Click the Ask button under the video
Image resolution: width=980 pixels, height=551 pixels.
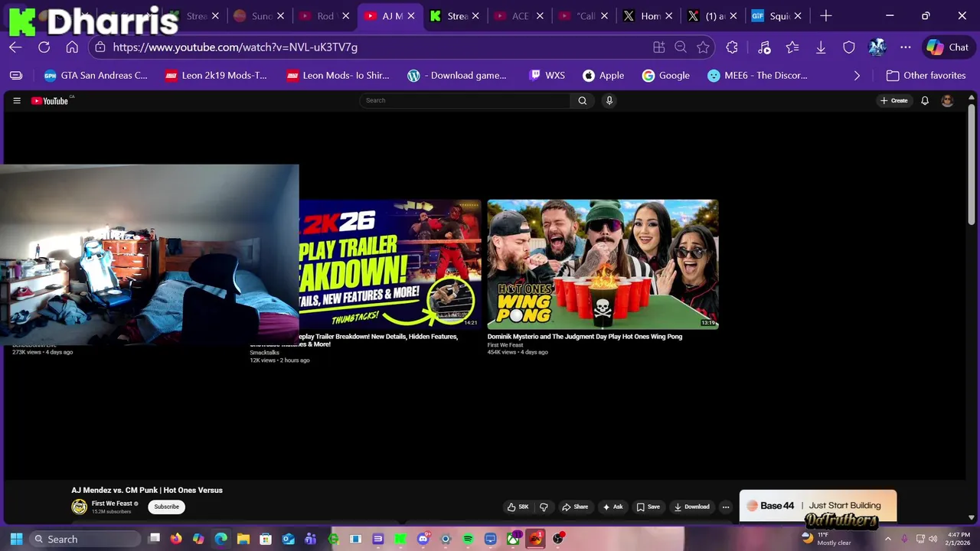coord(612,507)
